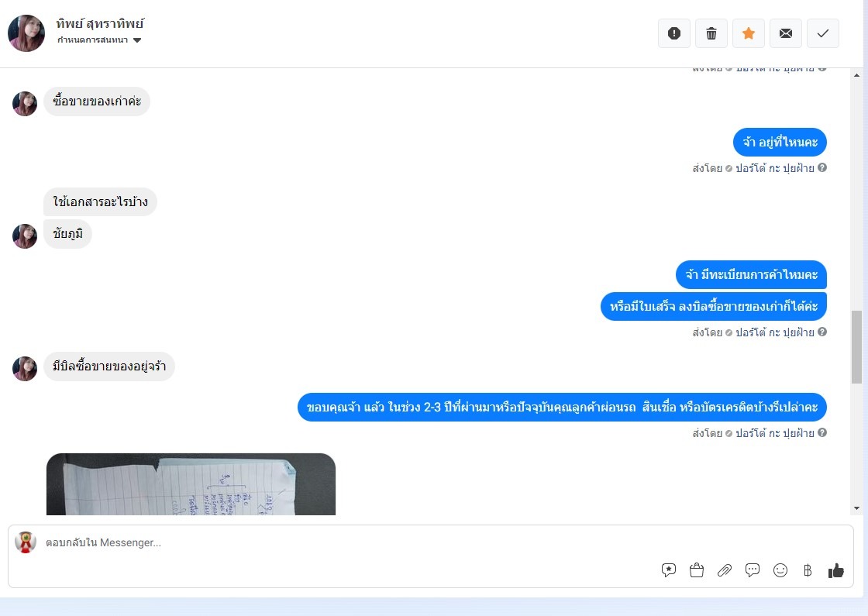Click the baht payment request icon
This screenshot has height=616, width=868.
tap(808, 570)
